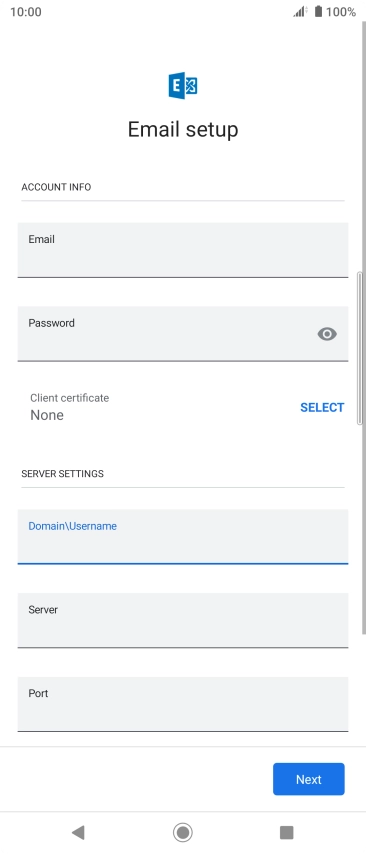366x854 pixels.
Task: Select the Email input field
Action: pyautogui.click(x=183, y=250)
